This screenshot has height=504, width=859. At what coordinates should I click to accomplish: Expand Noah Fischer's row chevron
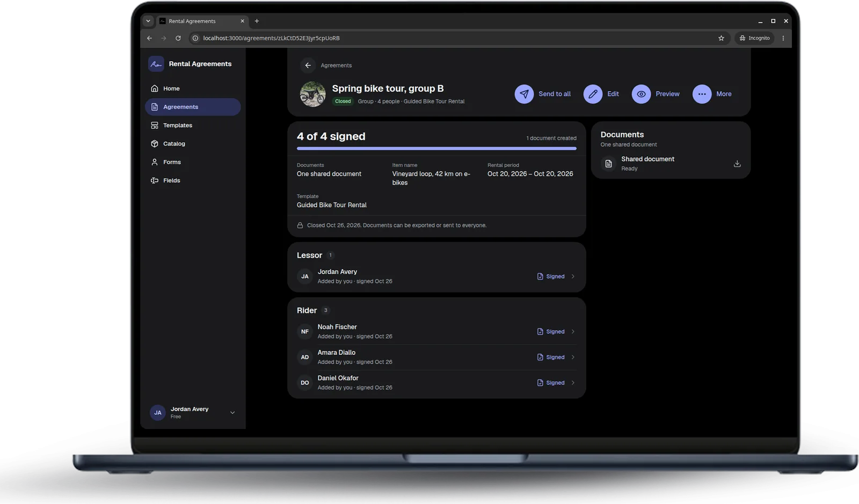click(573, 332)
